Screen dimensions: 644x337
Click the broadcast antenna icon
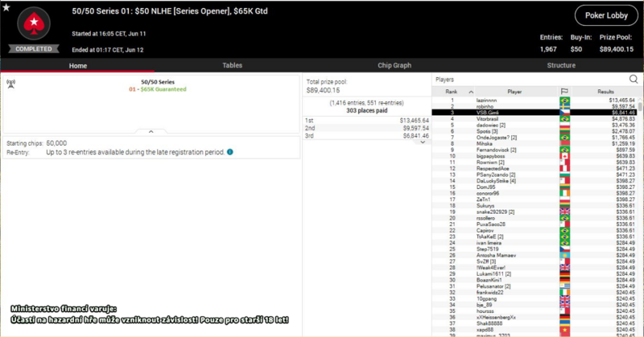[11, 84]
